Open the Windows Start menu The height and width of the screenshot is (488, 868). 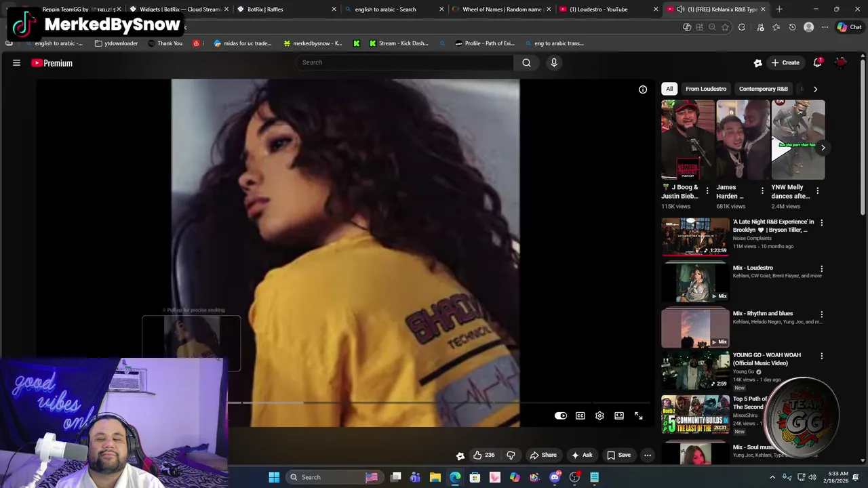pos(274,477)
